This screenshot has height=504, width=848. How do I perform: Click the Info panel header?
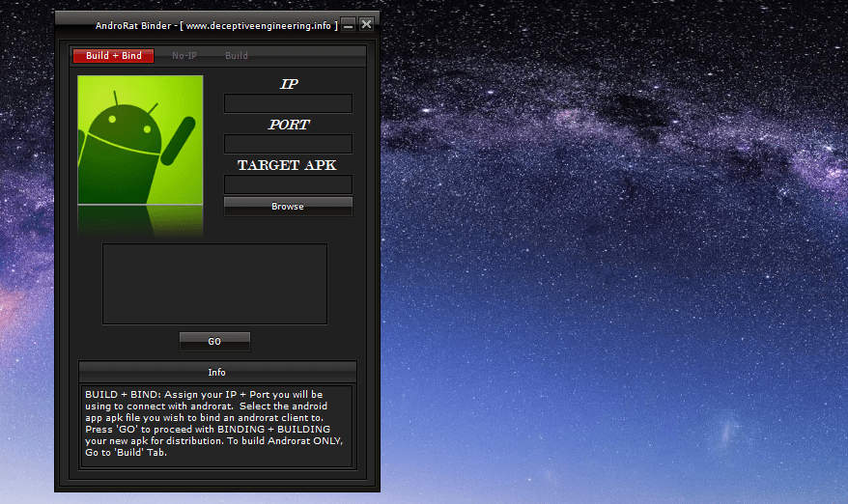coord(217,372)
